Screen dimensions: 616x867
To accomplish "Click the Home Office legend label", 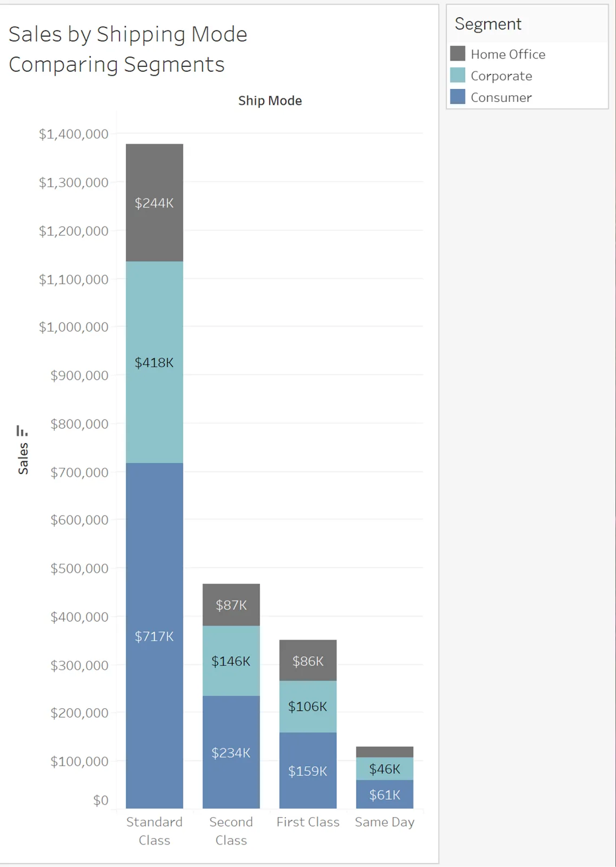I will pos(508,54).
